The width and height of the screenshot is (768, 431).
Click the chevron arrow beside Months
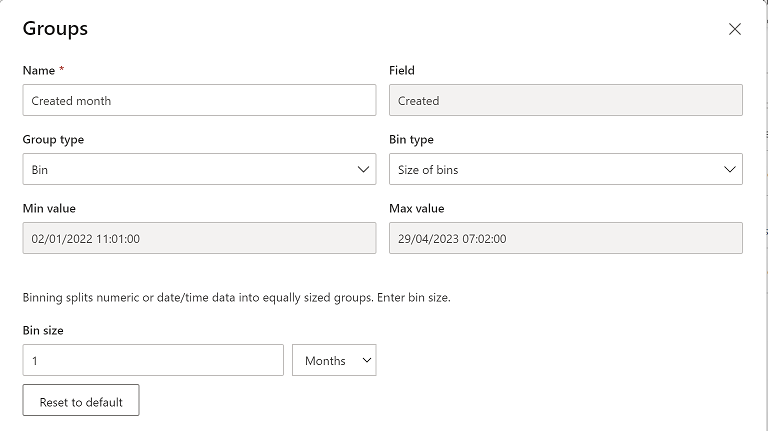point(364,360)
